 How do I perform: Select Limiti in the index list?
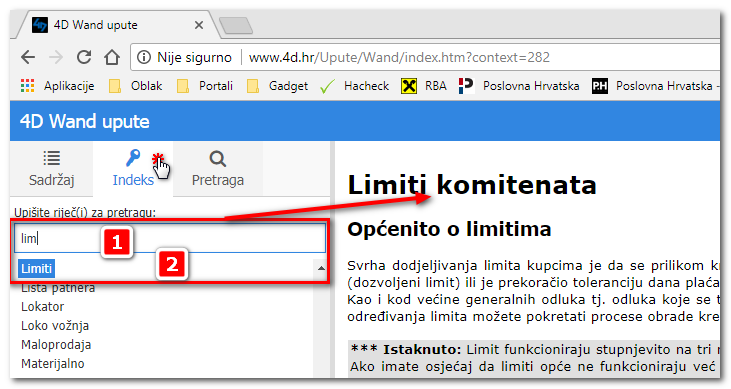[36, 269]
